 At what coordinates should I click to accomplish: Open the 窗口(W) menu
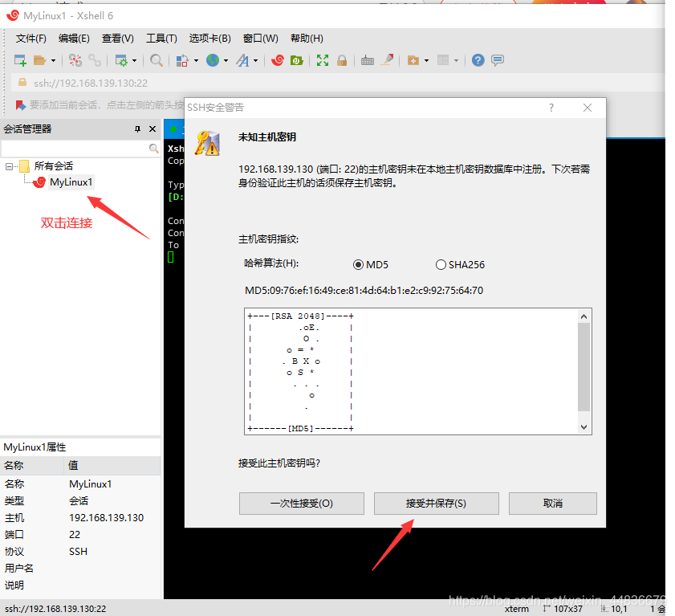pos(260,39)
